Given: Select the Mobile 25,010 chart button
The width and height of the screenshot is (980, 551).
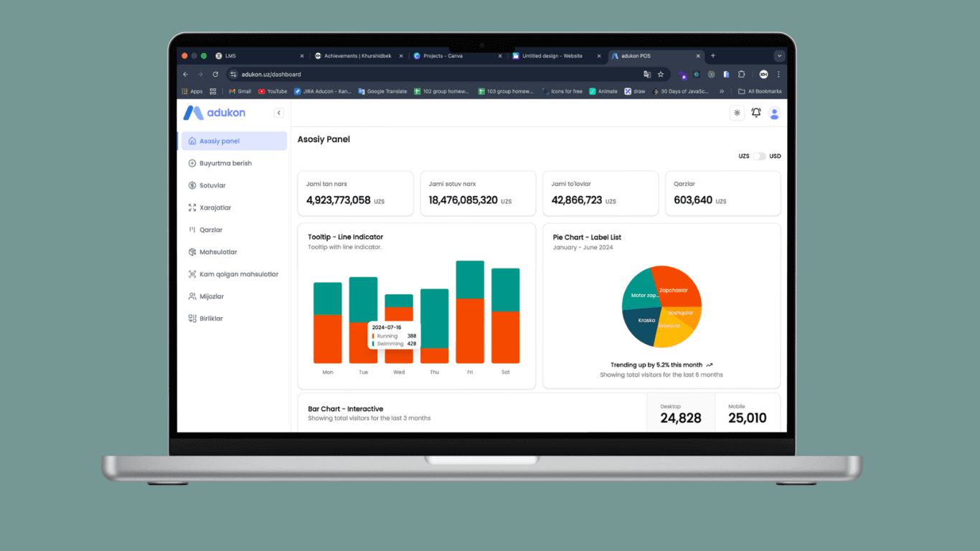Looking at the screenshot, I should point(748,413).
